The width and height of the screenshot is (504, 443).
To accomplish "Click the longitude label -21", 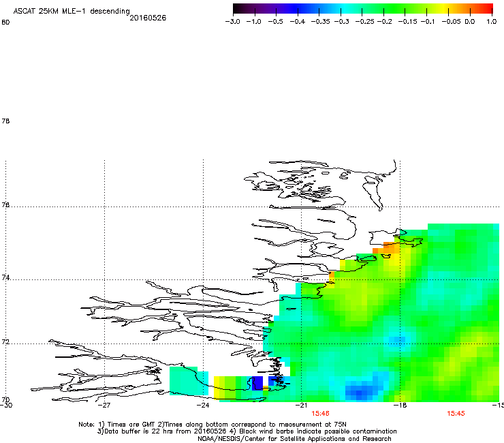I will [x=301, y=406].
